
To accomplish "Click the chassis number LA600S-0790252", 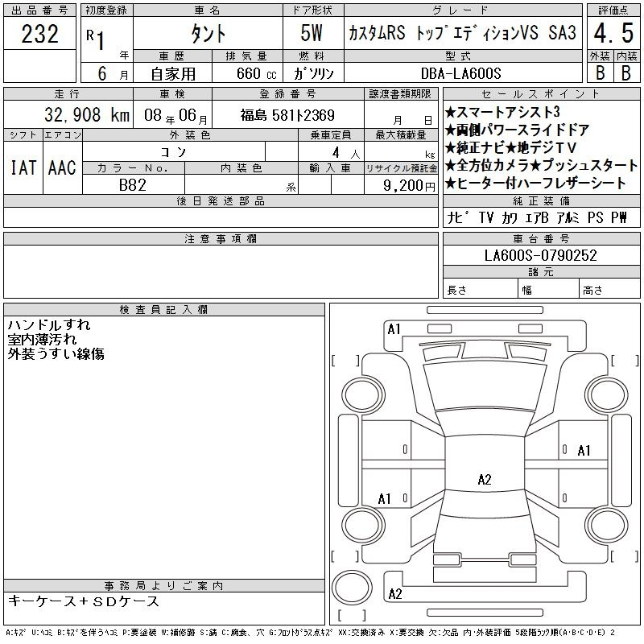I will (x=540, y=255).
